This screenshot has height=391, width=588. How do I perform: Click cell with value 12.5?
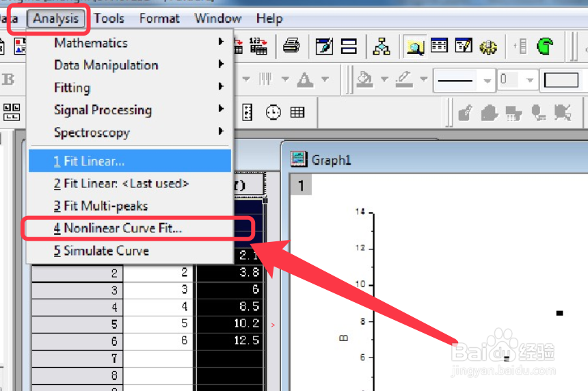point(230,340)
